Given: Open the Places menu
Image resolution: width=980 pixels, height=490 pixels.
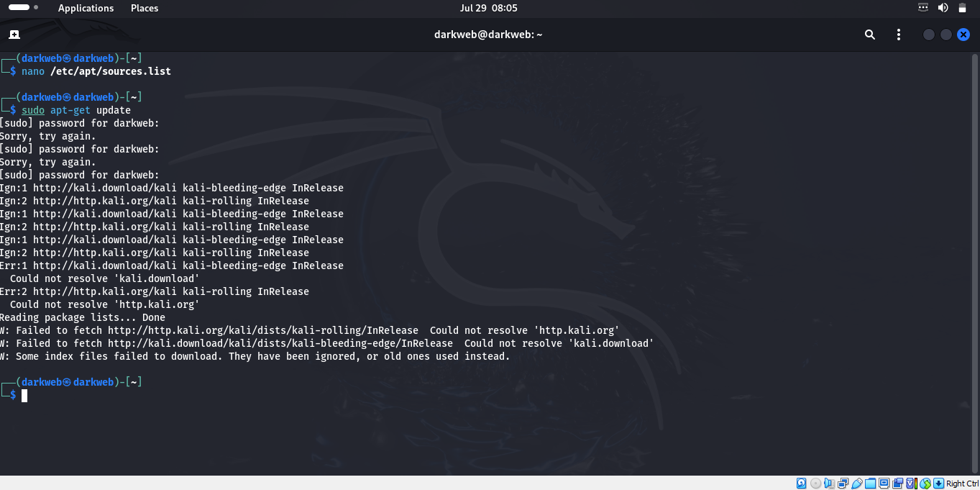Looking at the screenshot, I should (x=145, y=8).
